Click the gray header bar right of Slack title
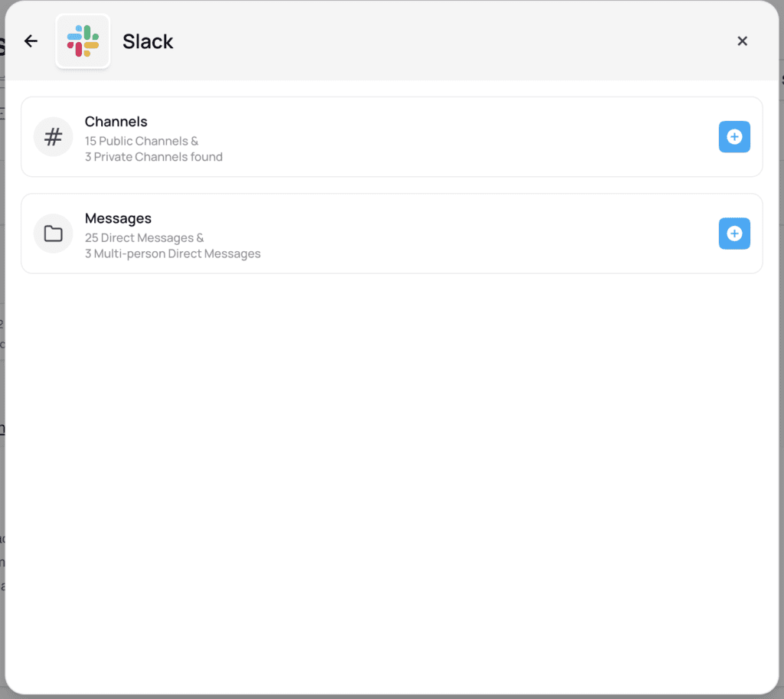 pos(459,41)
